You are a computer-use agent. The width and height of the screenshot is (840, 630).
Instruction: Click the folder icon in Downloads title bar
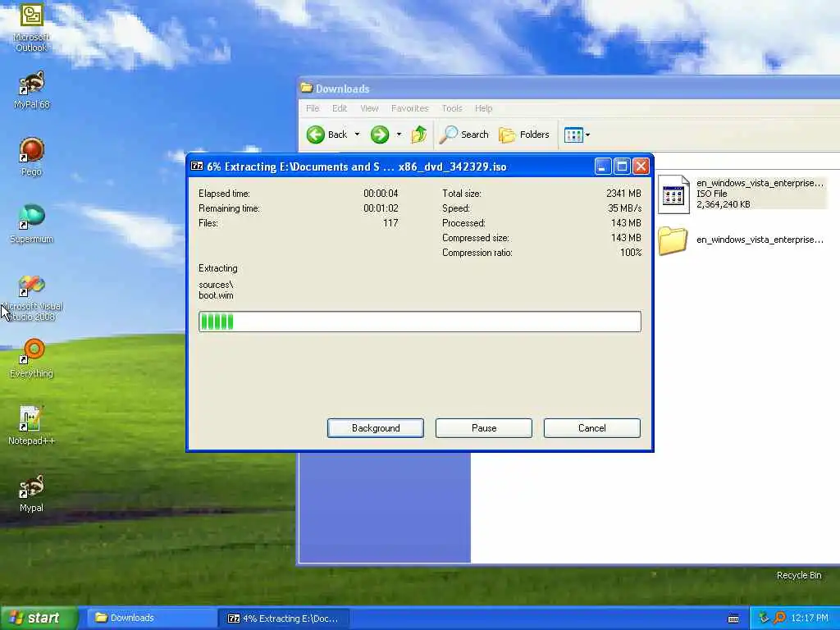307,88
